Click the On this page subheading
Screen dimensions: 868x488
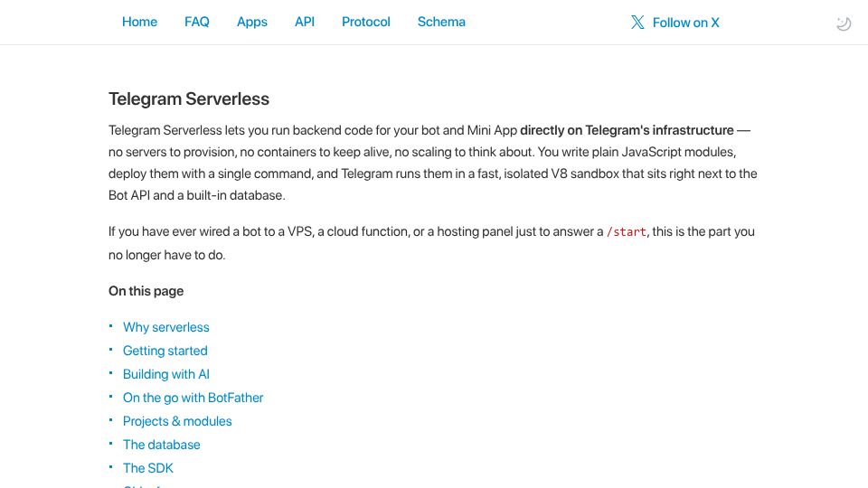pos(146,291)
